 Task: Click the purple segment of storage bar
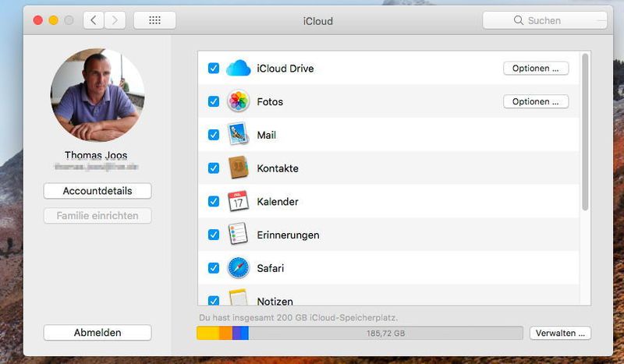[x=236, y=333]
